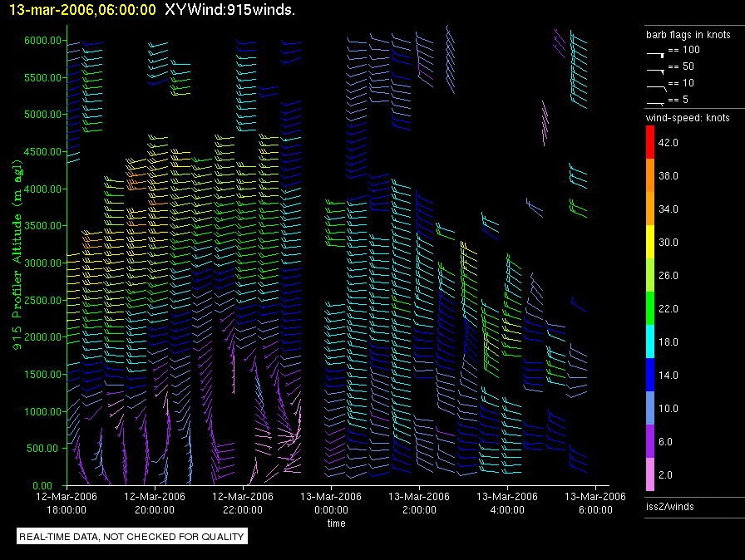Choose the blue 14.0 knots color swatch
Screen dimensions: 745x560
pos(651,376)
